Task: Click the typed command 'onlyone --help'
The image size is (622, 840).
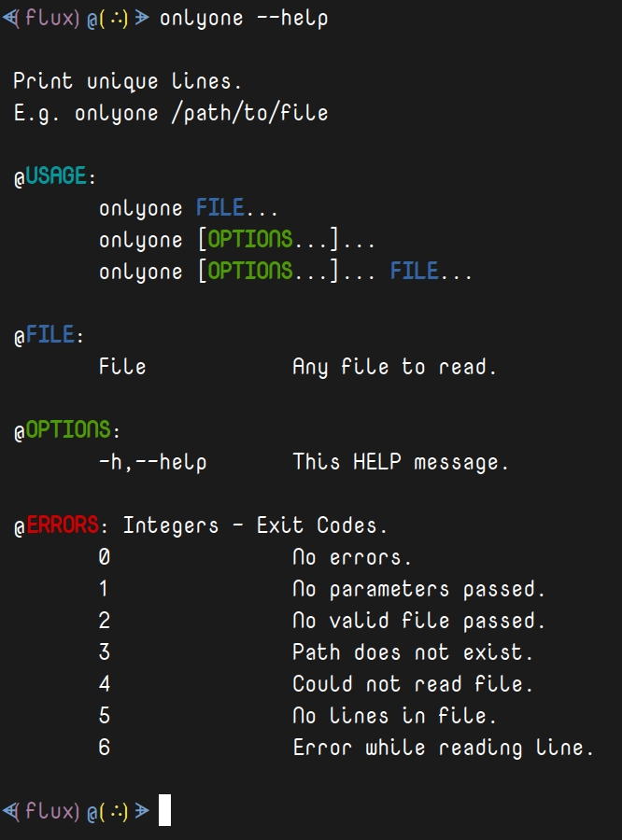Action: [x=244, y=19]
